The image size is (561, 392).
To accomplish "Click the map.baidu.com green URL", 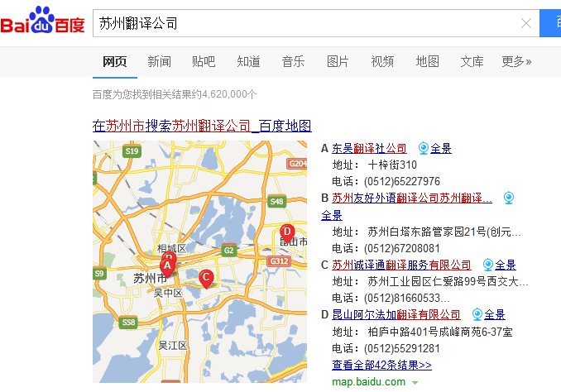I will pyautogui.click(x=369, y=381).
